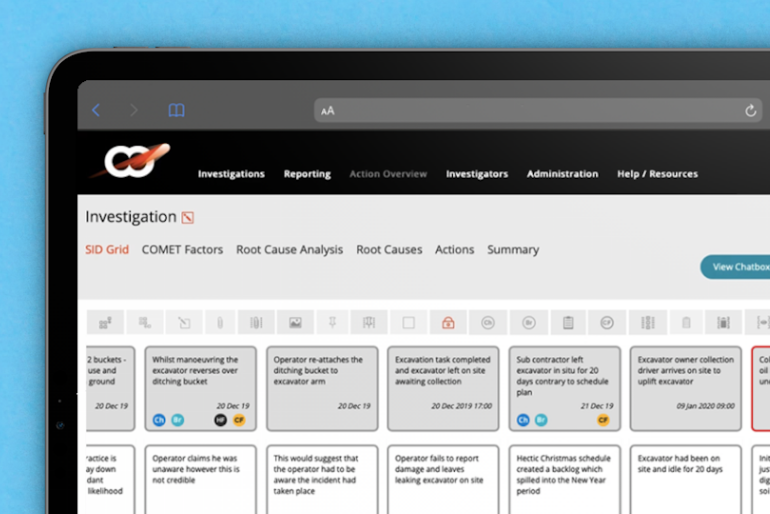Click the red edit icon beside Investigation
Viewport: 770px width, 514px height.
coord(187,218)
